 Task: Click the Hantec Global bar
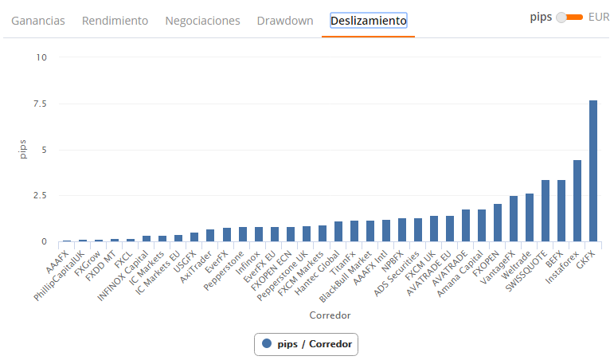(338, 231)
